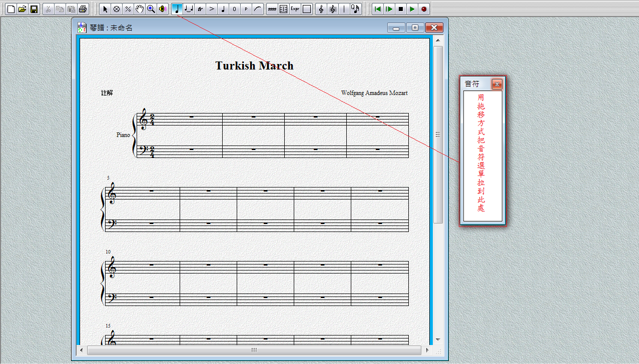Click the composer text "Wolfgang Amadeus Mozart"
The height and width of the screenshot is (364, 639).
(374, 93)
